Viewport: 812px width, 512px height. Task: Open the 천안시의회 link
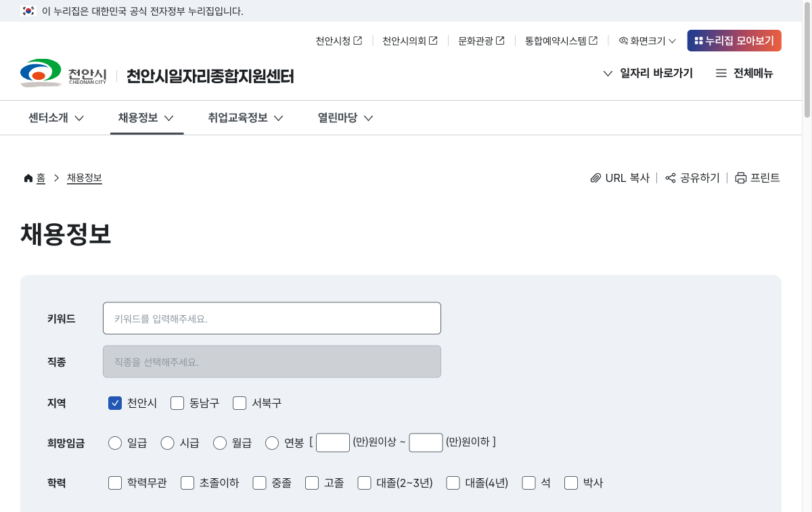tap(409, 41)
